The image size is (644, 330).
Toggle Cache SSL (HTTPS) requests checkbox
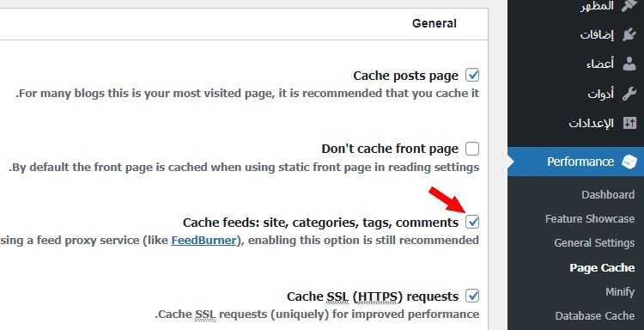click(x=472, y=296)
